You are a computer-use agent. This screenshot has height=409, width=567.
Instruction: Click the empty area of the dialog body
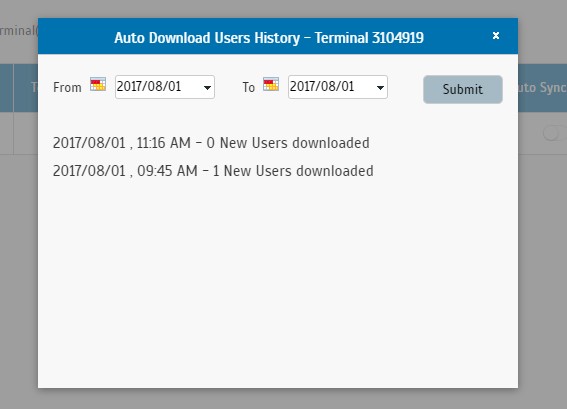pos(278,282)
